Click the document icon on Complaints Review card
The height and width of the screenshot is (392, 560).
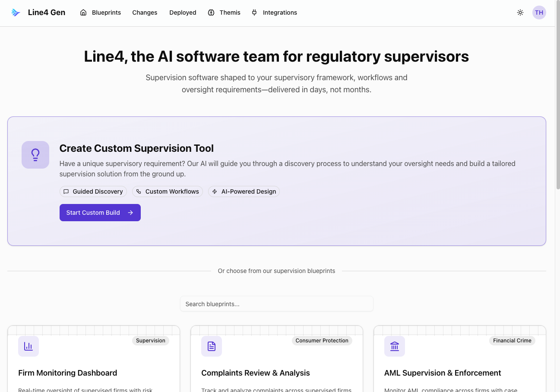(x=212, y=346)
